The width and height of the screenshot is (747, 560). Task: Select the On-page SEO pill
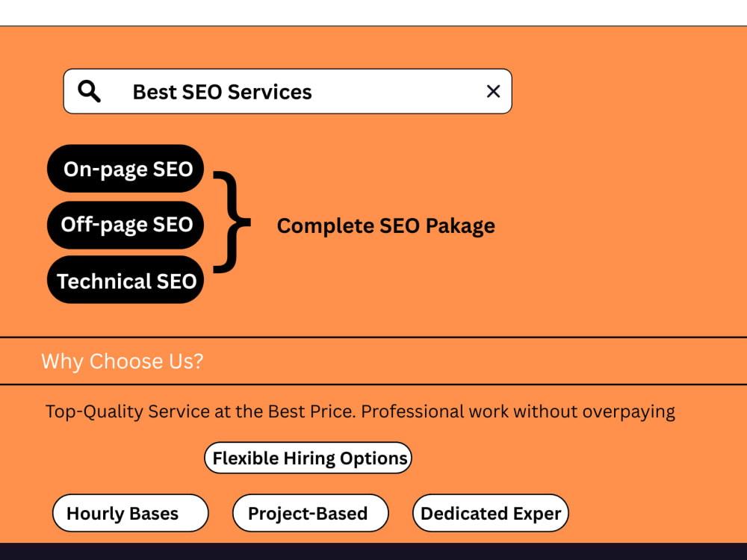125,169
